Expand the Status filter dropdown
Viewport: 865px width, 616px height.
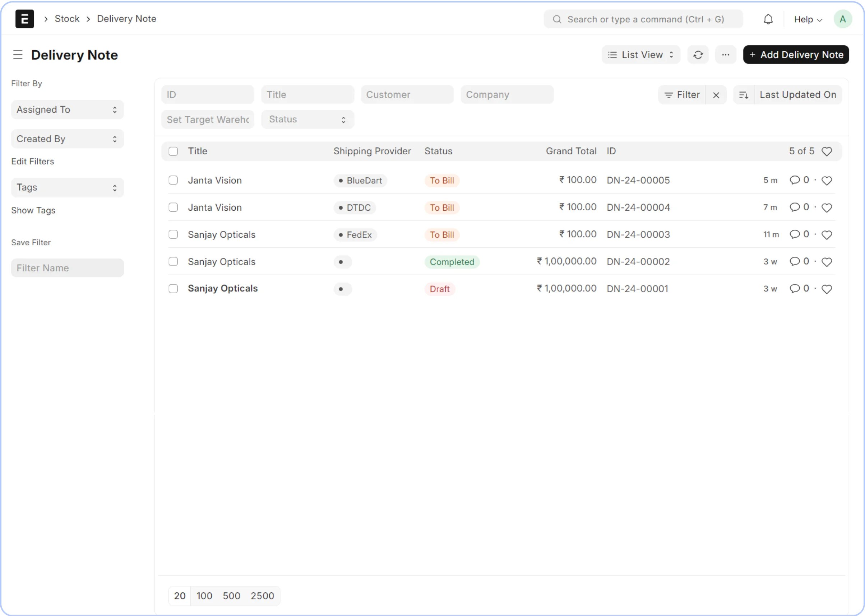[307, 120]
